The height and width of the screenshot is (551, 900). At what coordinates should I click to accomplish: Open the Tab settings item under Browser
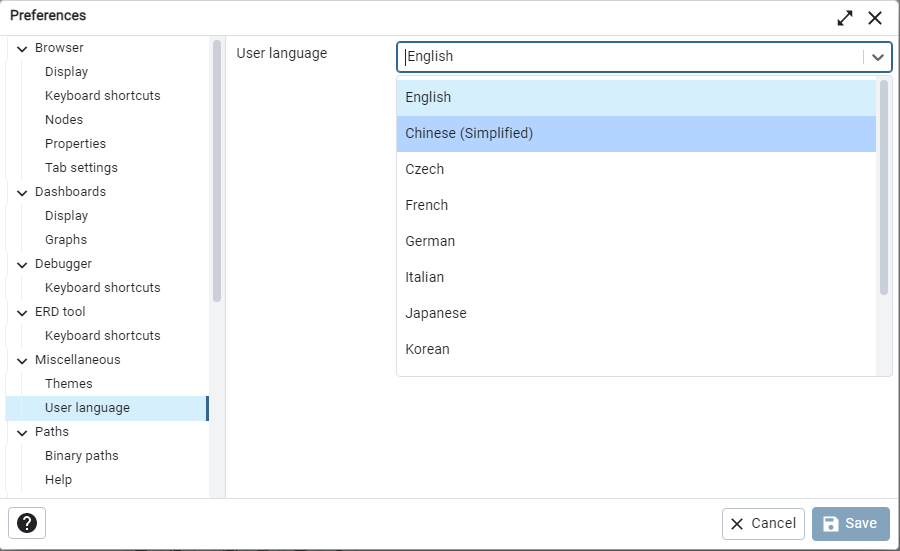(x=81, y=168)
